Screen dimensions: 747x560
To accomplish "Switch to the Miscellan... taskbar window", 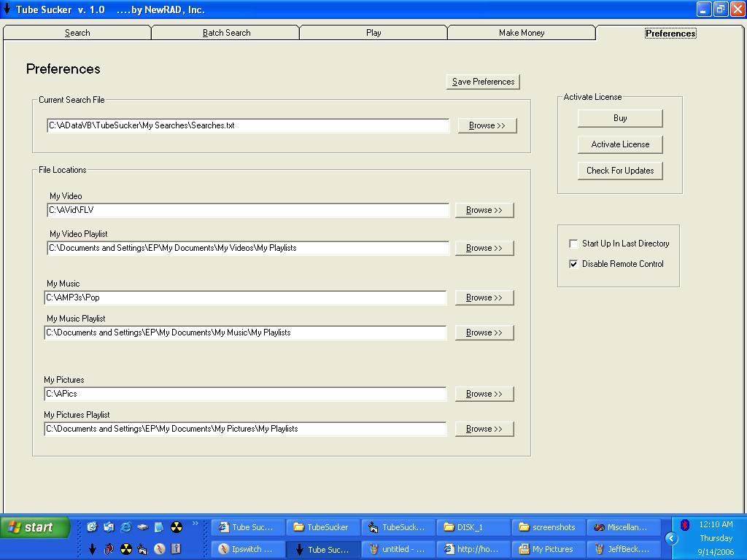I will [x=622, y=527].
